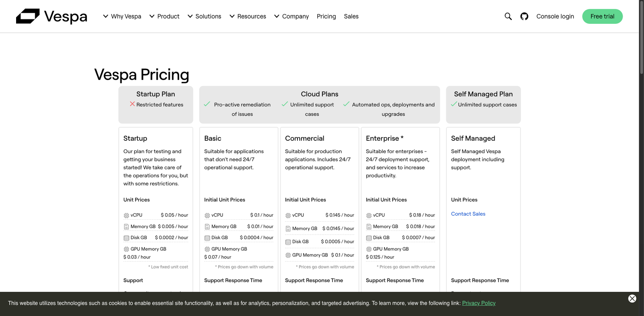The image size is (644, 316).
Task: Click checkmark beside Automated ops, deployments
Action: [346, 104]
